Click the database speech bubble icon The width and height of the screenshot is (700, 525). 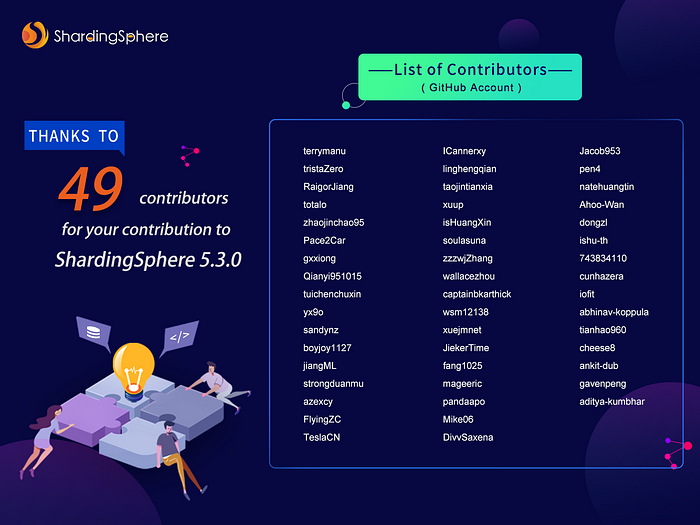click(x=93, y=332)
